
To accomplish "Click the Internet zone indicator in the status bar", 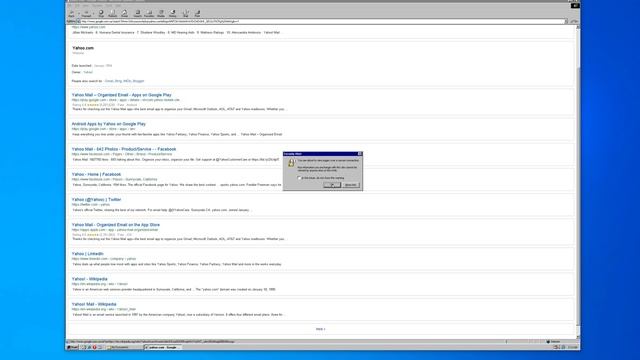I will (x=553, y=342).
